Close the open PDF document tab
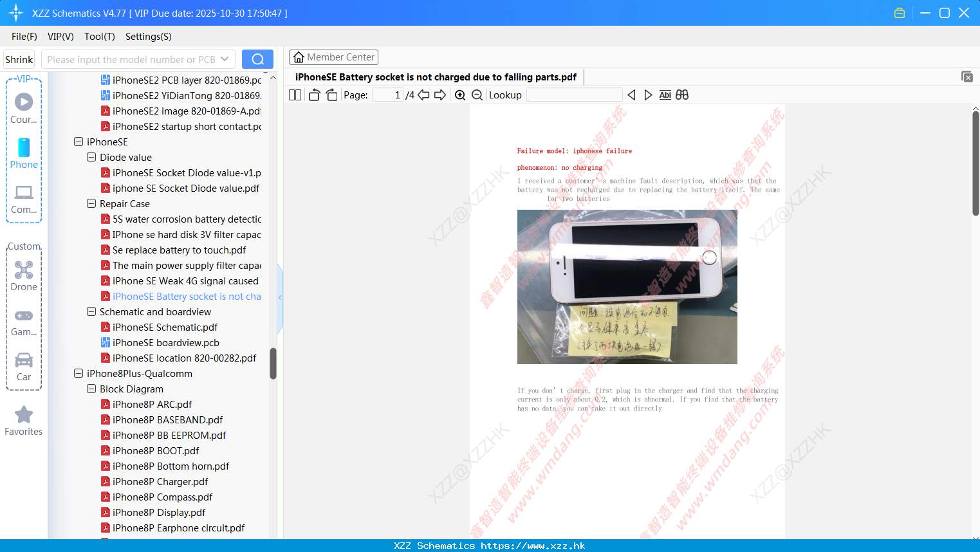The width and height of the screenshot is (980, 552). [x=967, y=77]
